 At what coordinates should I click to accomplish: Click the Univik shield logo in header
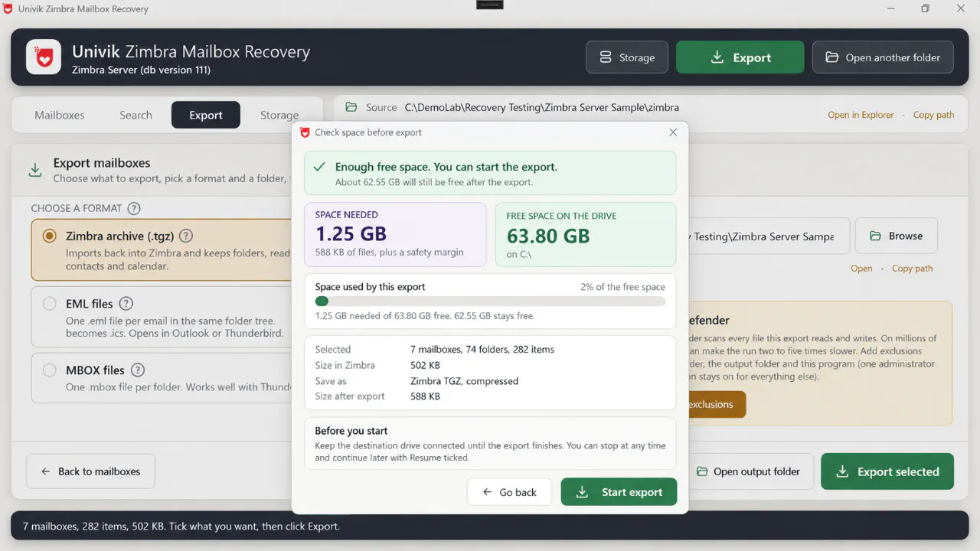point(44,57)
